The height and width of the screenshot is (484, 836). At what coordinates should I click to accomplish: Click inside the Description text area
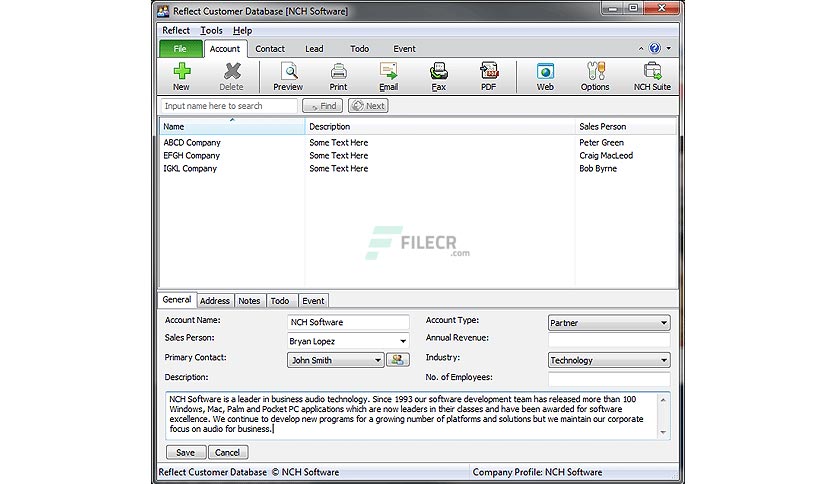[412, 415]
